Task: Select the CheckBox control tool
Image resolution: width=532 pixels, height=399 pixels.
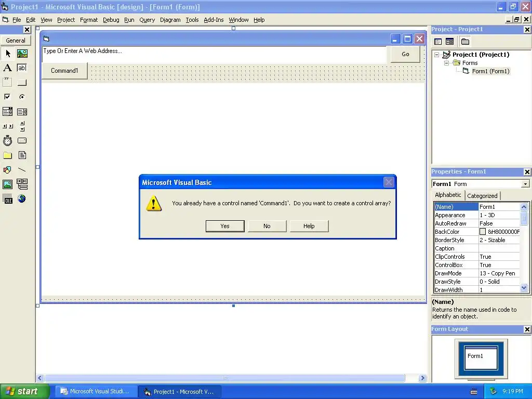Action: click(x=8, y=97)
